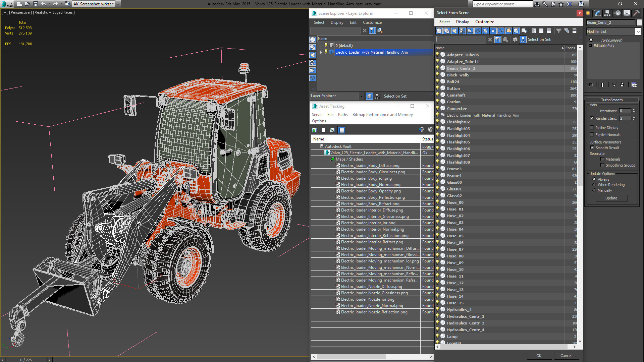This screenshot has height=362, width=644.
Task: Toggle Display Geometry filter in Select From Scene
Action: (x=439, y=31)
